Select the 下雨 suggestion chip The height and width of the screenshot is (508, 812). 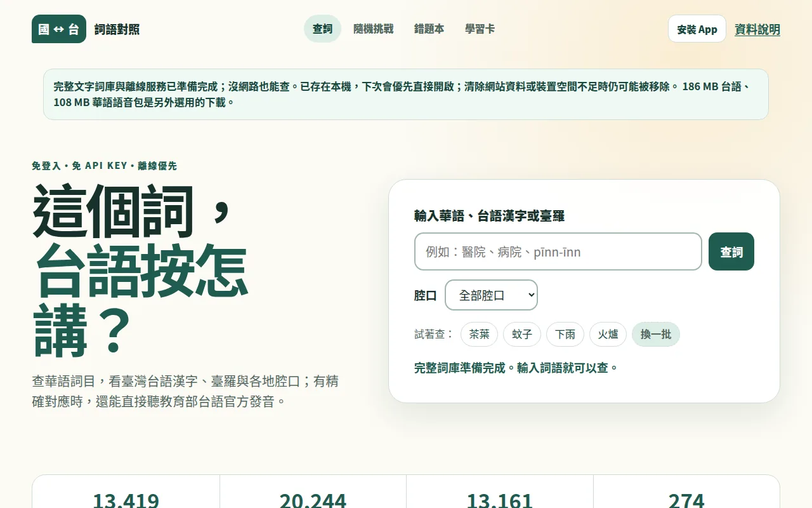point(565,334)
